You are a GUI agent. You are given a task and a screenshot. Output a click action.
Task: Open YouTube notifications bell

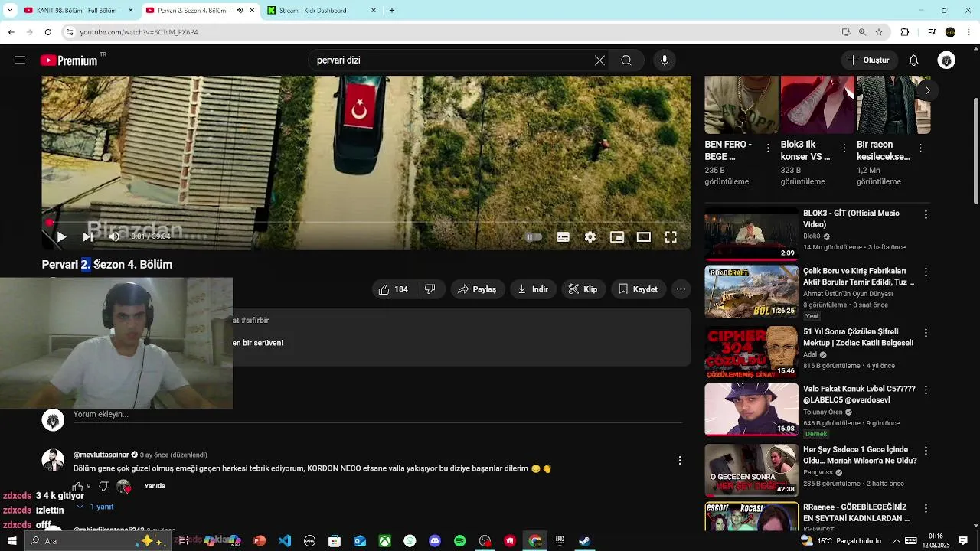point(913,60)
